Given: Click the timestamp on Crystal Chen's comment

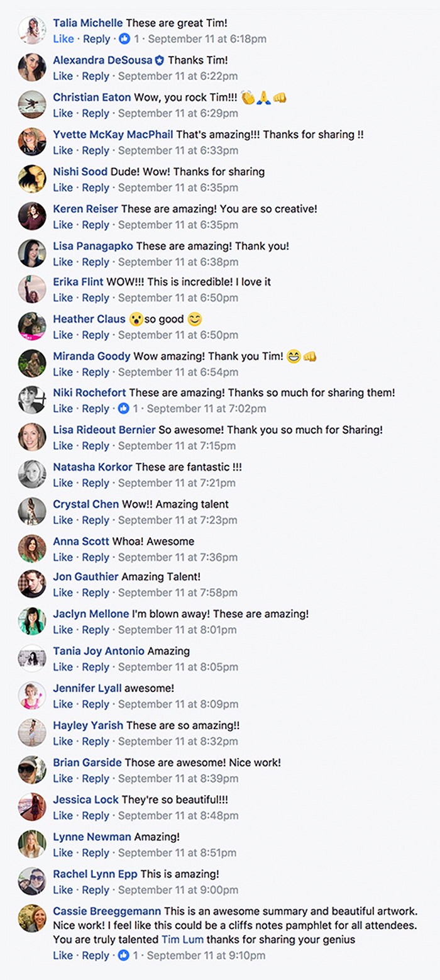Looking at the screenshot, I should (x=178, y=520).
